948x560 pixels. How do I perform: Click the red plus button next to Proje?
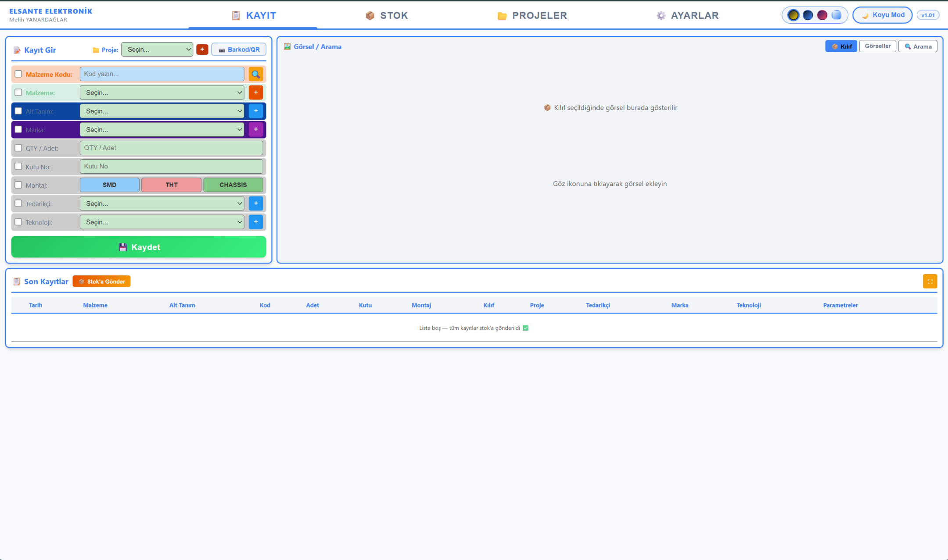point(202,50)
